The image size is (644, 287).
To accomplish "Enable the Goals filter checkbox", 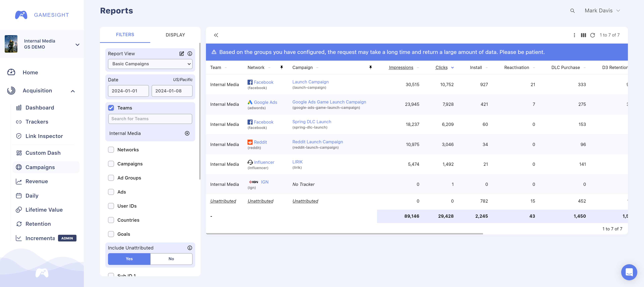I will tap(111, 234).
